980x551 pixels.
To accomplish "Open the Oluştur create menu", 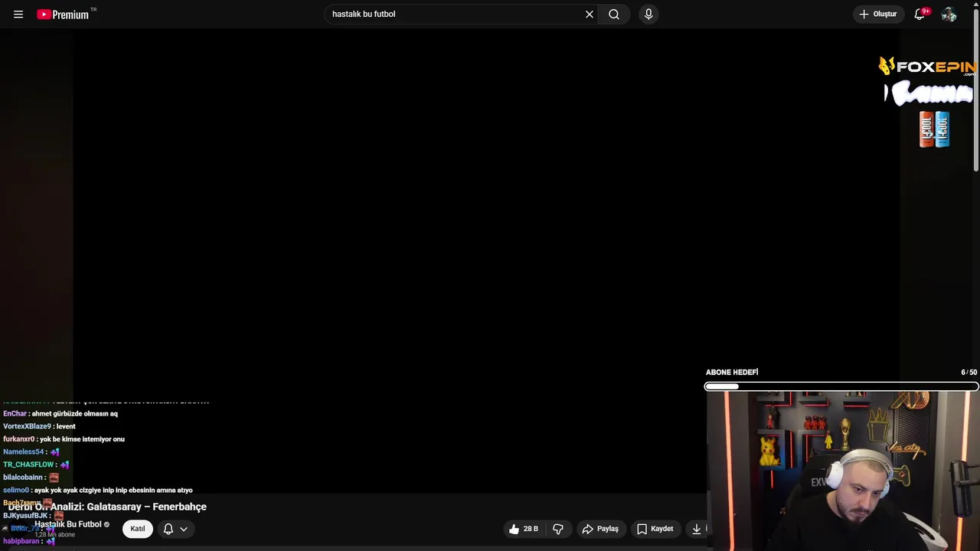I will [878, 14].
